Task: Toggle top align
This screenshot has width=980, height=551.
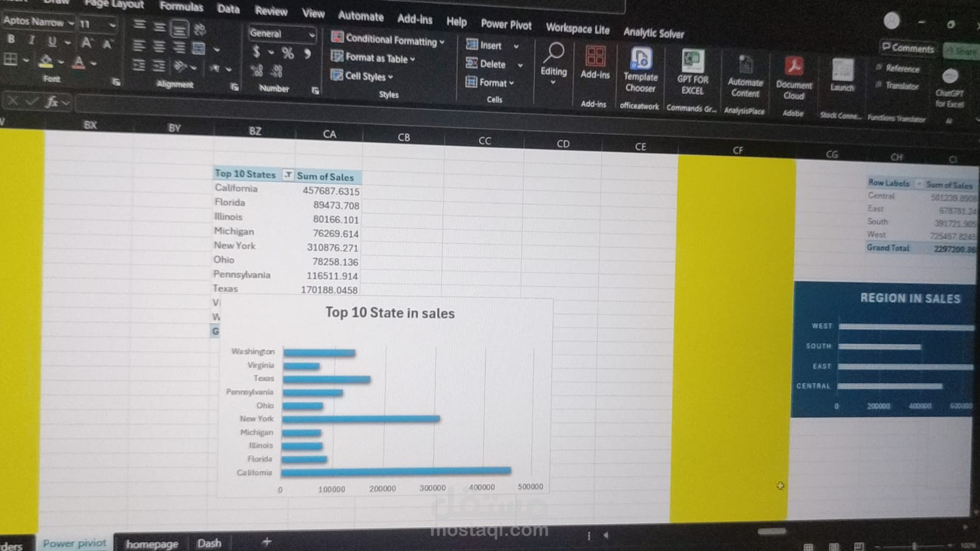Action: (140, 25)
